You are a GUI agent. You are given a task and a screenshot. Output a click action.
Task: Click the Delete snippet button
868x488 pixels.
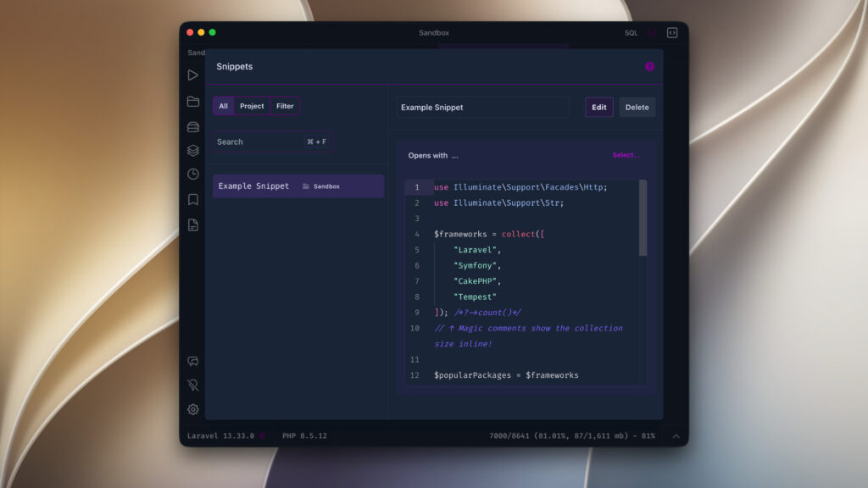(x=637, y=108)
